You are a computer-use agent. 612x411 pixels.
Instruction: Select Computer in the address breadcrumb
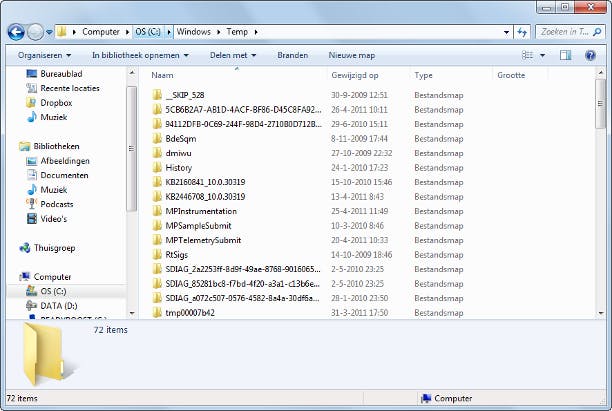pos(101,32)
